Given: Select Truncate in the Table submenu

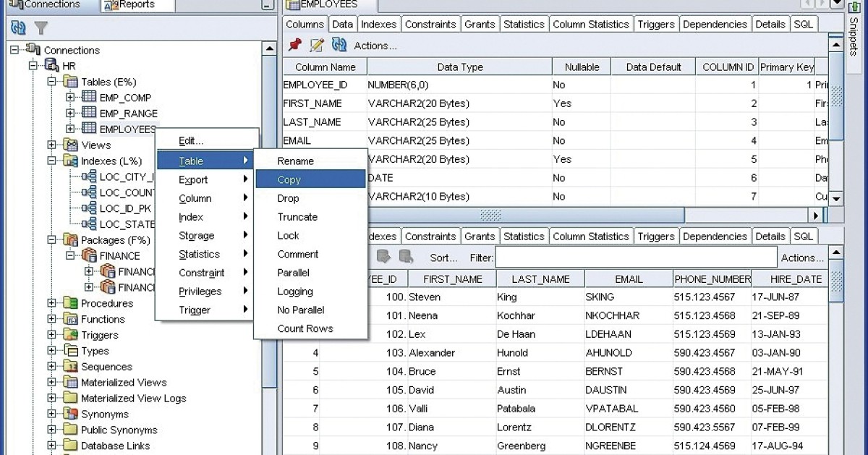Looking at the screenshot, I should point(310,216).
